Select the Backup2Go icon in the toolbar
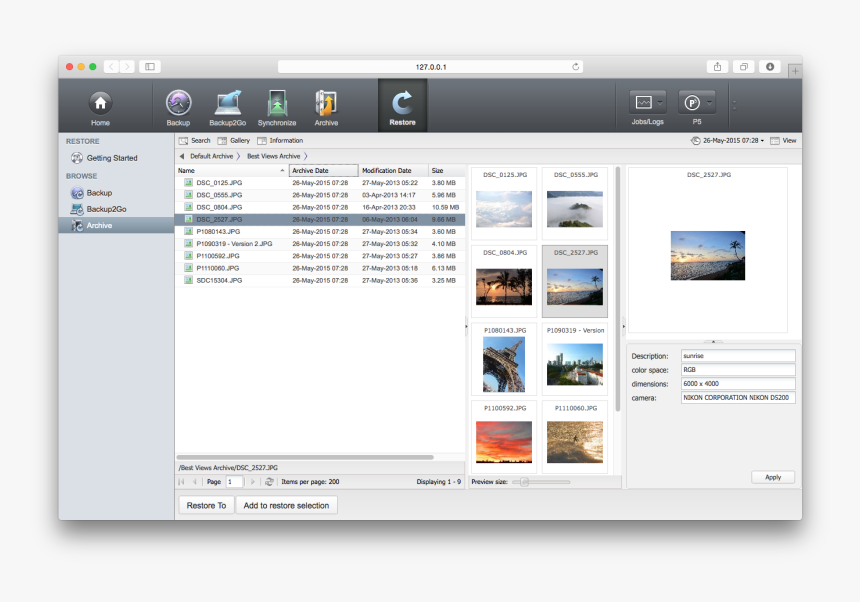The width and height of the screenshot is (860, 602). click(227, 105)
